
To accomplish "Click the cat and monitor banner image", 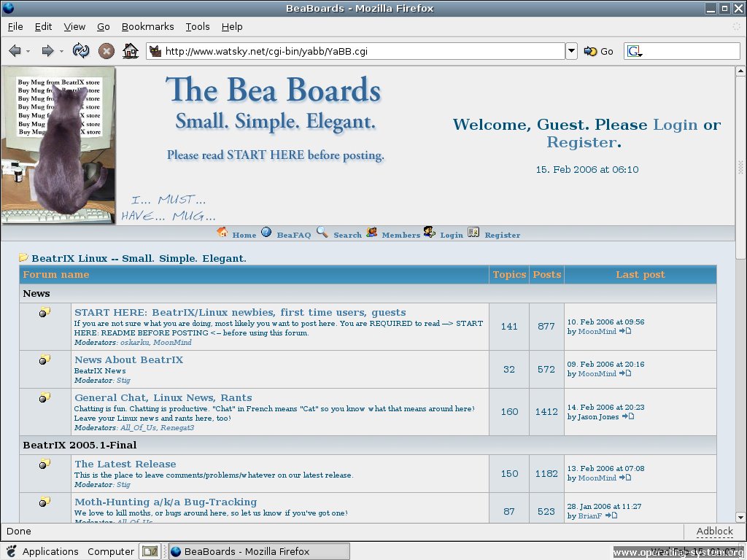I will [x=58, y=145].
